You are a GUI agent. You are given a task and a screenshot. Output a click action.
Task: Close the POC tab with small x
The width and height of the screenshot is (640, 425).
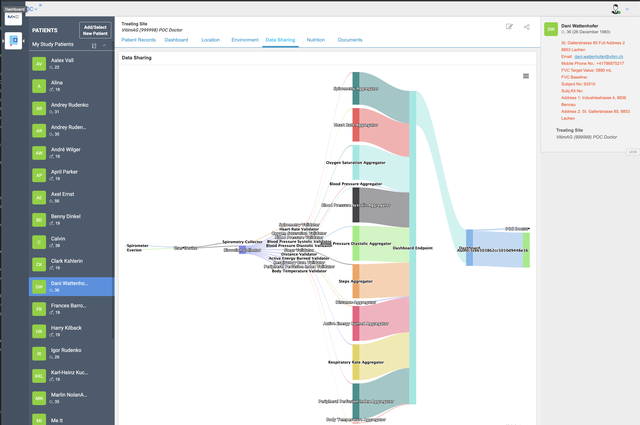(x=40, y=5)
